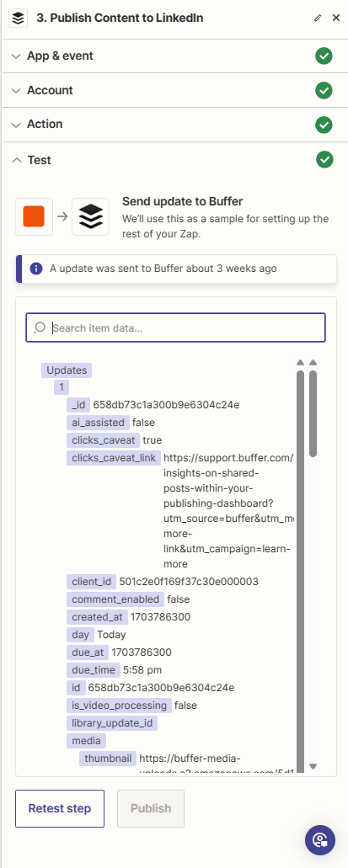Click the info icon in update notice

[36, 269]
